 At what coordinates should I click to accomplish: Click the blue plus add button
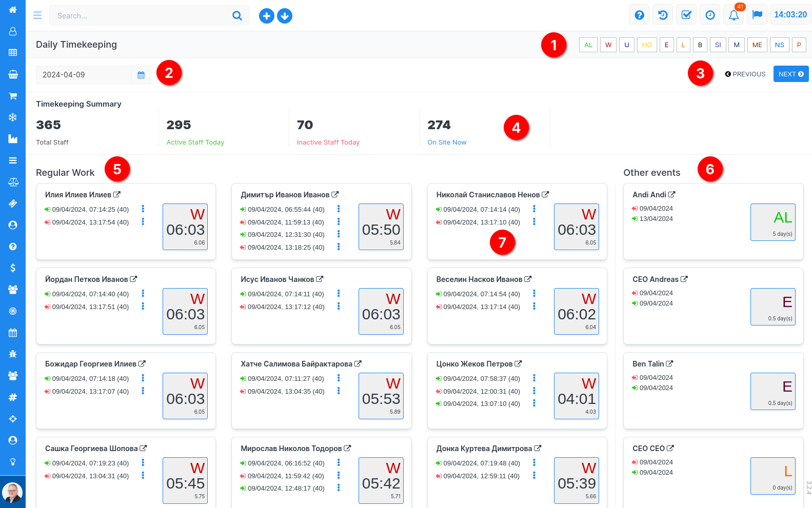[x=266, y=16]
